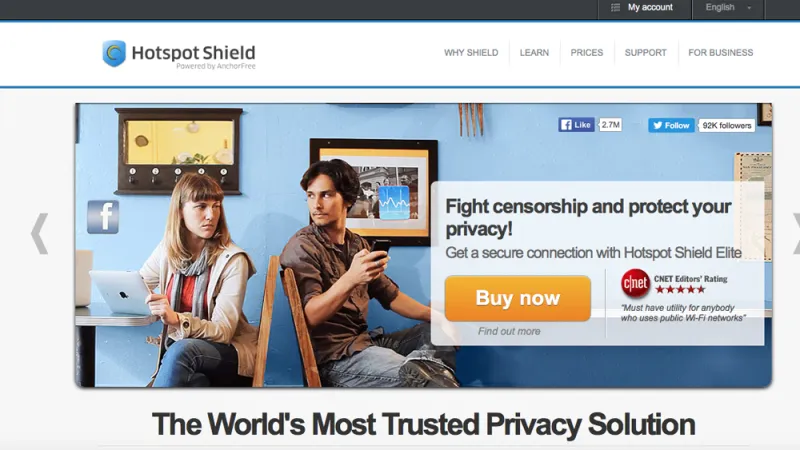Image resolution: width=800 pixels, height=450 pixels.
Task: Open the SUPPORT menu item
Action: point(645,53)
